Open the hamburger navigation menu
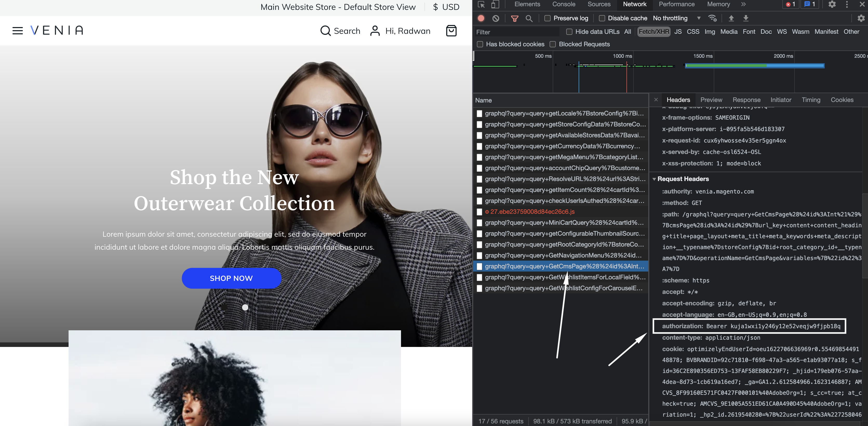The height and width of the screenshot is (426, 868). pos(17,31)
